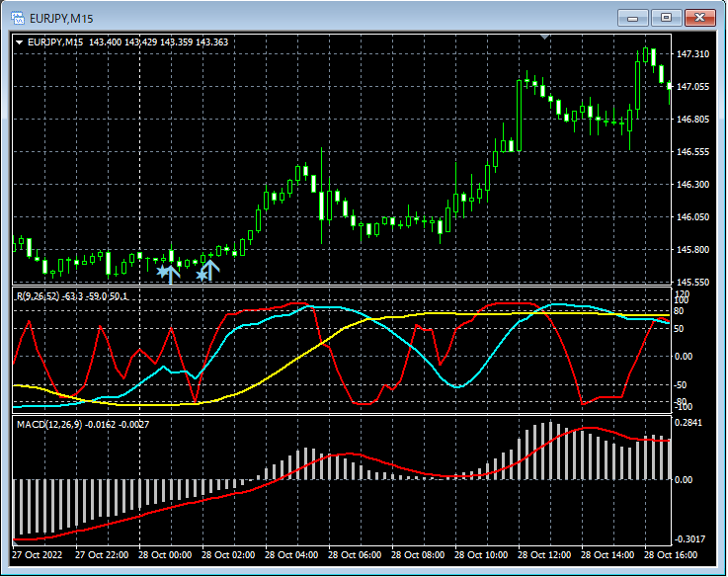Click the 28 Oct 04:00 time label

tap(292, 555)
